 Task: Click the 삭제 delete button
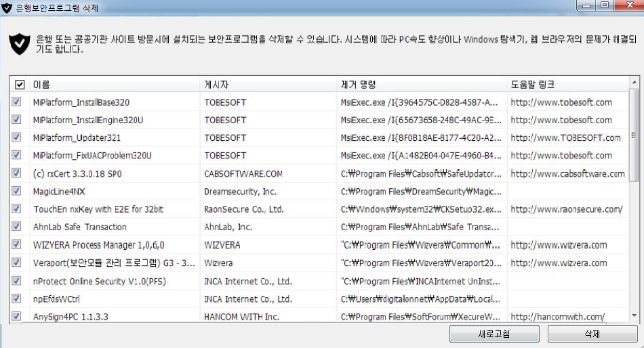tap(592, 334)
